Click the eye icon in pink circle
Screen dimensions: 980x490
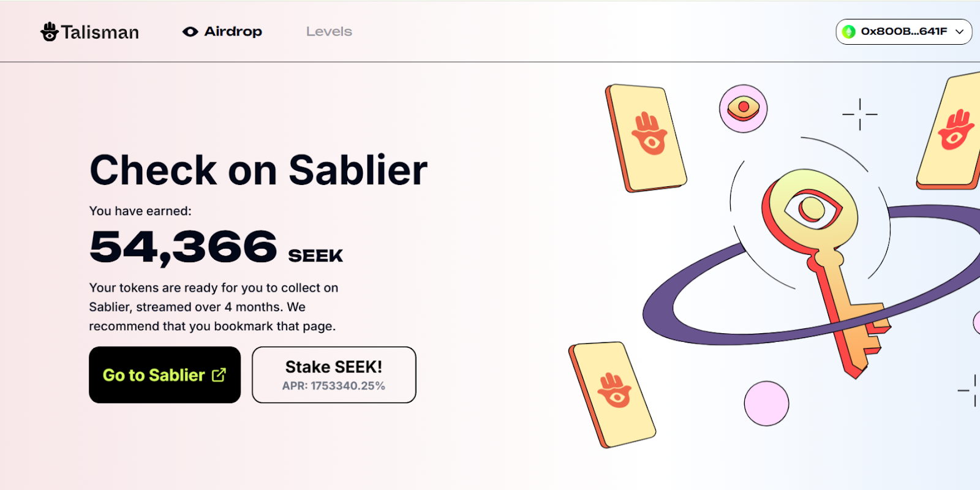coord(743,108)
